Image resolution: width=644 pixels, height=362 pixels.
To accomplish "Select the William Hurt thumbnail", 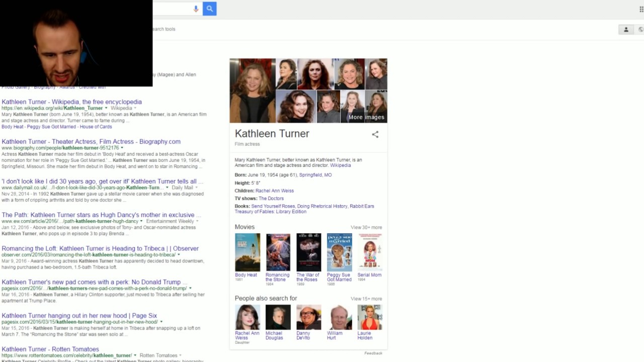I will [339, 317].
